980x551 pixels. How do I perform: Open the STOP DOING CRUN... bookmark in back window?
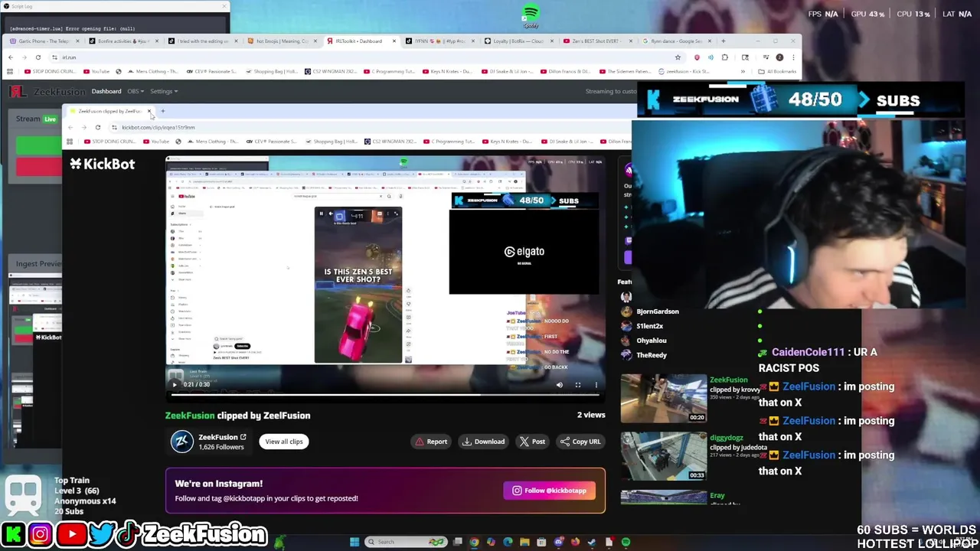point(50,71)
